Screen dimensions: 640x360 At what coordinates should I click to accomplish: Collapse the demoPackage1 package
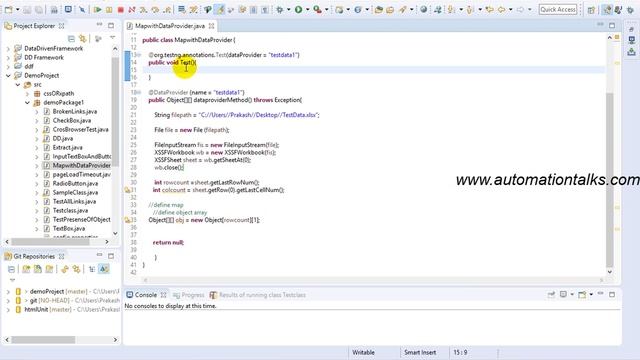27,102
